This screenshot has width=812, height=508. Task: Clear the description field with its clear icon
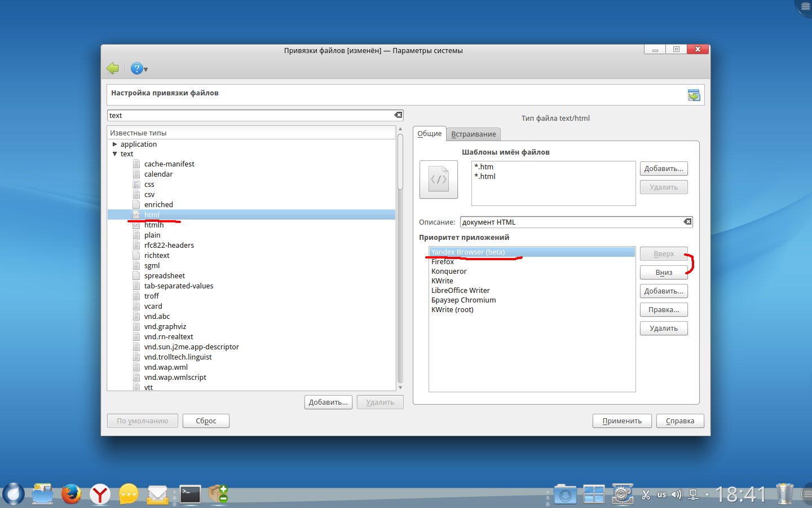687,222
